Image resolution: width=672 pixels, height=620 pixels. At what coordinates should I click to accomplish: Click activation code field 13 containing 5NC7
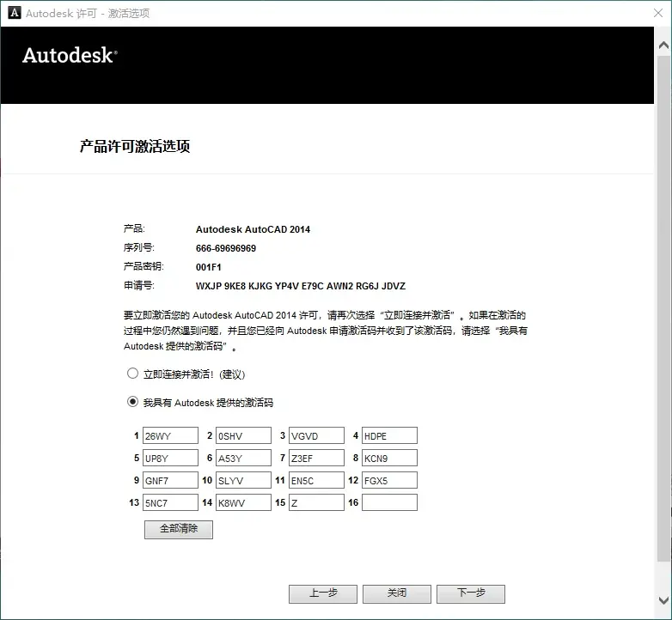pos(170,502)
